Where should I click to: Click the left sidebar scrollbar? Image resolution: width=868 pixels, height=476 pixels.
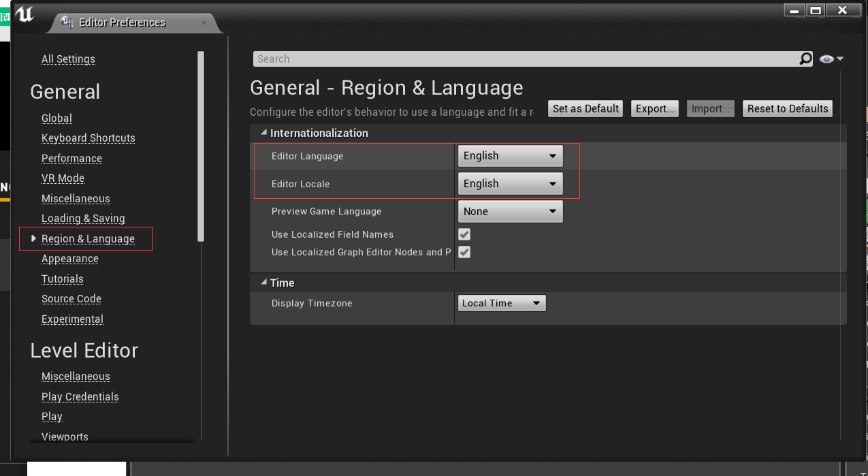tap(201, 146)
